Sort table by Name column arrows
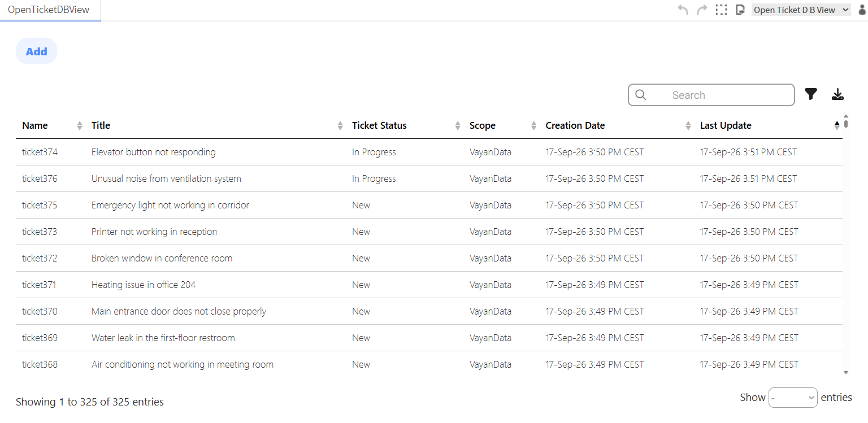 80,125
